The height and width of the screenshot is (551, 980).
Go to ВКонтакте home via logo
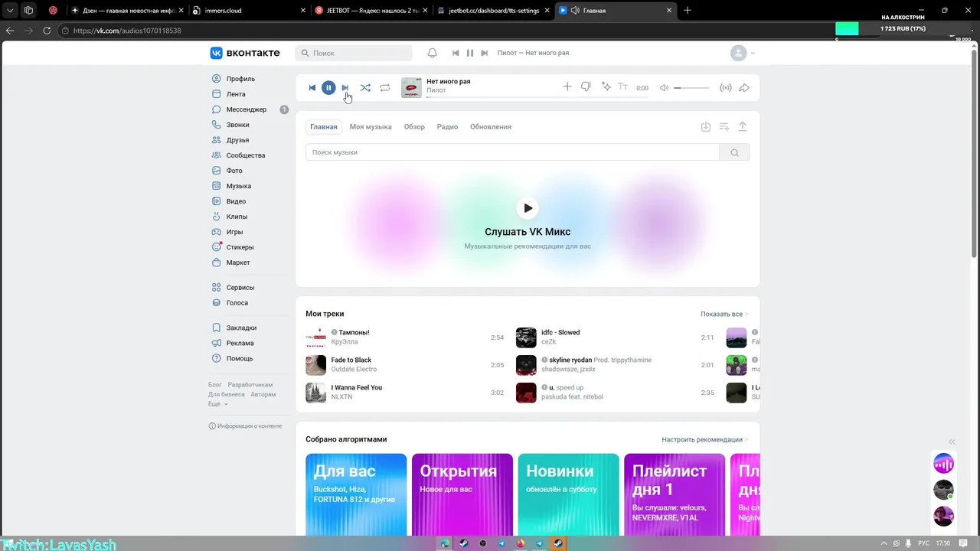coord(245,53)
